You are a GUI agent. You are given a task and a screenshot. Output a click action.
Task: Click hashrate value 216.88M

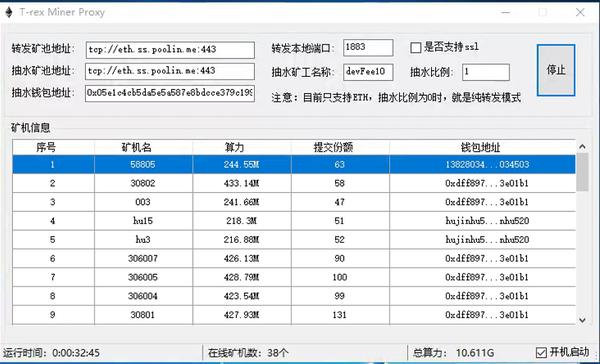click(241, 240)
